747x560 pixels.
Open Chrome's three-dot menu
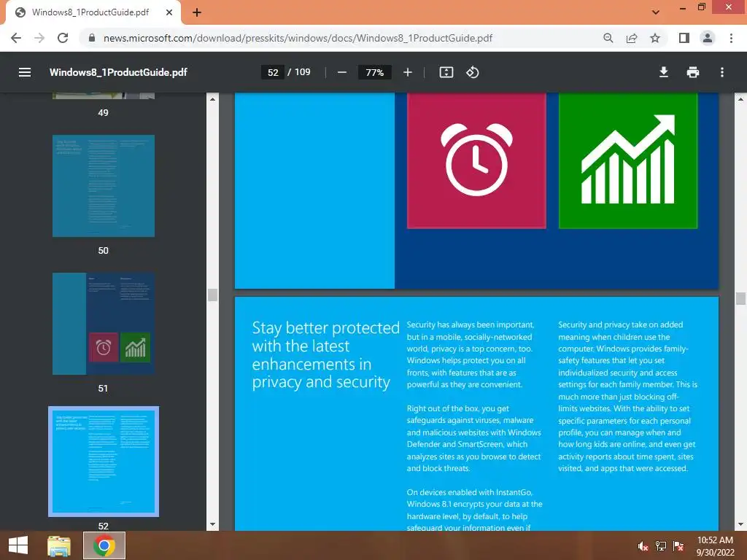pos(731,38)
